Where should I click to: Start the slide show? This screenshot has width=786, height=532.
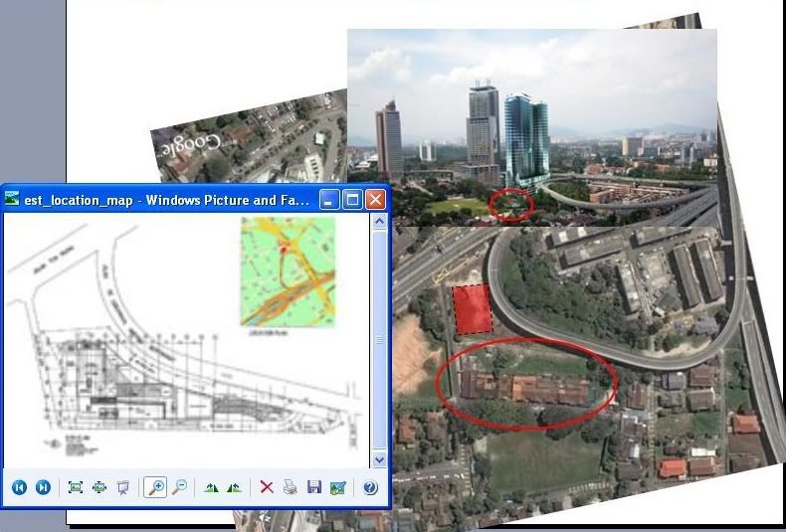point(123,487)
